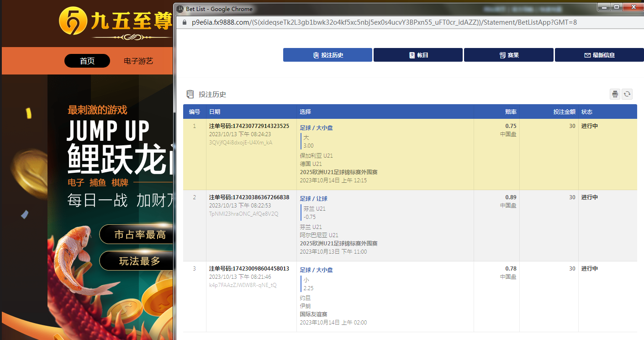Click the 玩法最多 button
The height and width of the screenshot is (340, 644).
tap(137, 261)
